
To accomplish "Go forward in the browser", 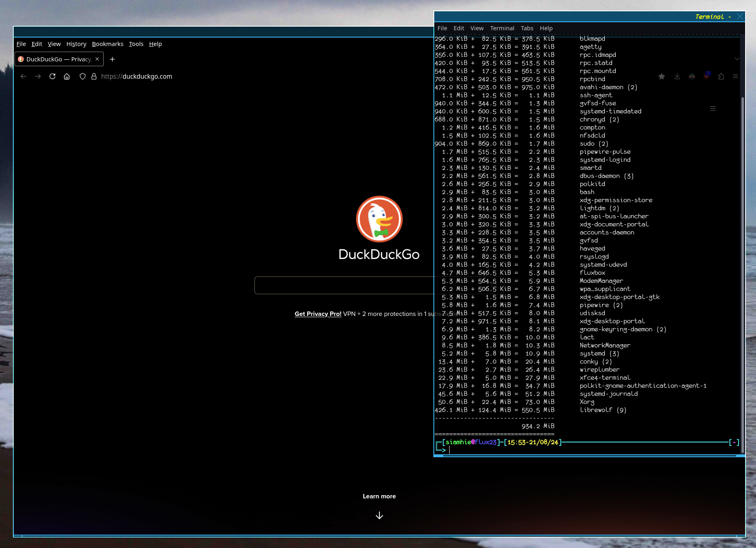I will (x=38, y=76).
